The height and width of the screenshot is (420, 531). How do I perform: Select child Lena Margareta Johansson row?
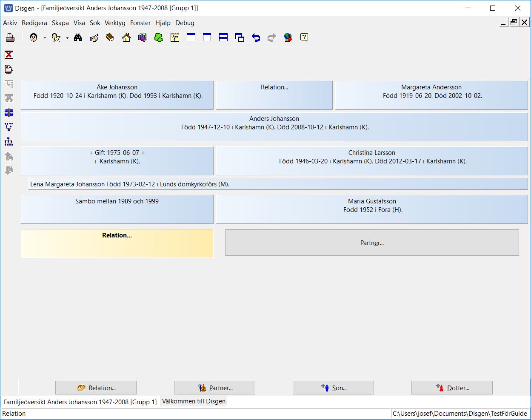278,184
